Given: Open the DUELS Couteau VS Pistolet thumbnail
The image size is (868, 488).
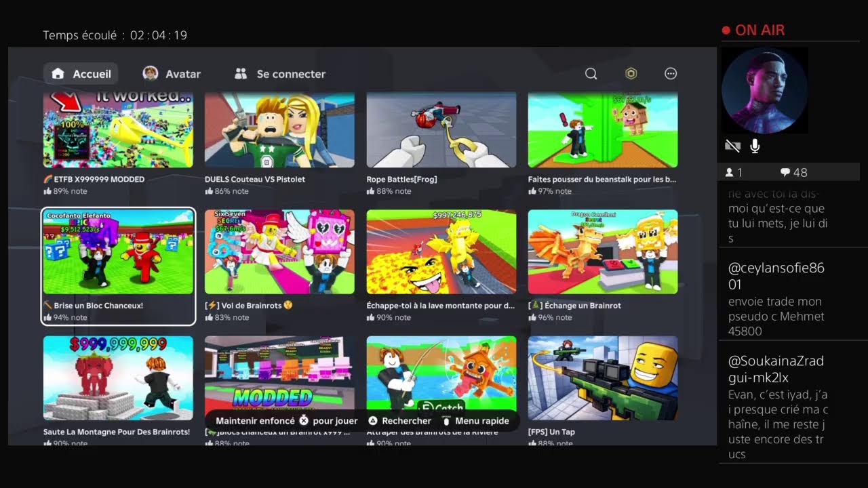Looking at the screenshot, I should point(279,130).
